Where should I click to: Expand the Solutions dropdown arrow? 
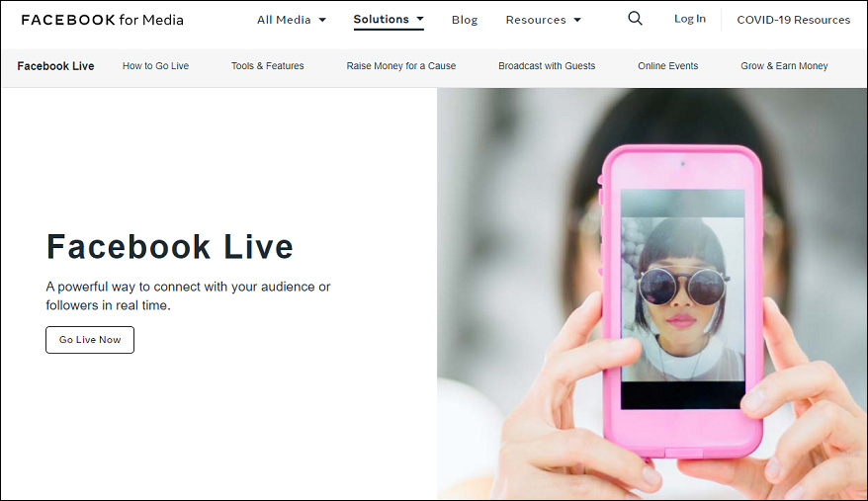(420, 19)
